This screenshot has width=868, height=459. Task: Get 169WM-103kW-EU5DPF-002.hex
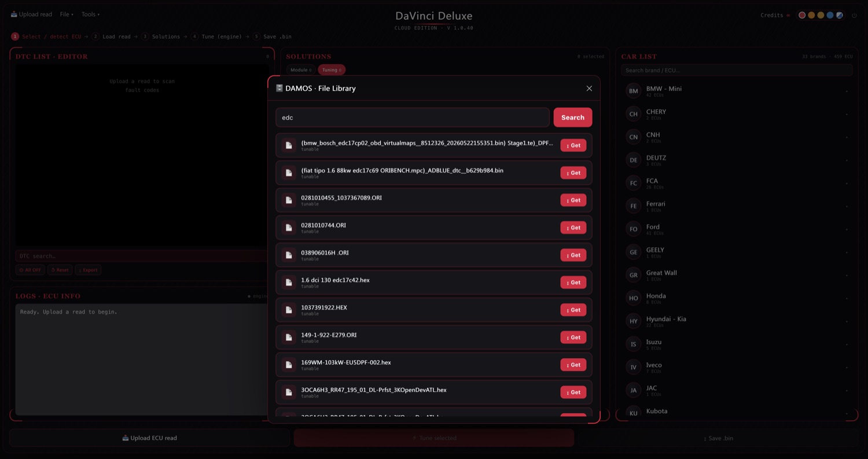(573, 365)
